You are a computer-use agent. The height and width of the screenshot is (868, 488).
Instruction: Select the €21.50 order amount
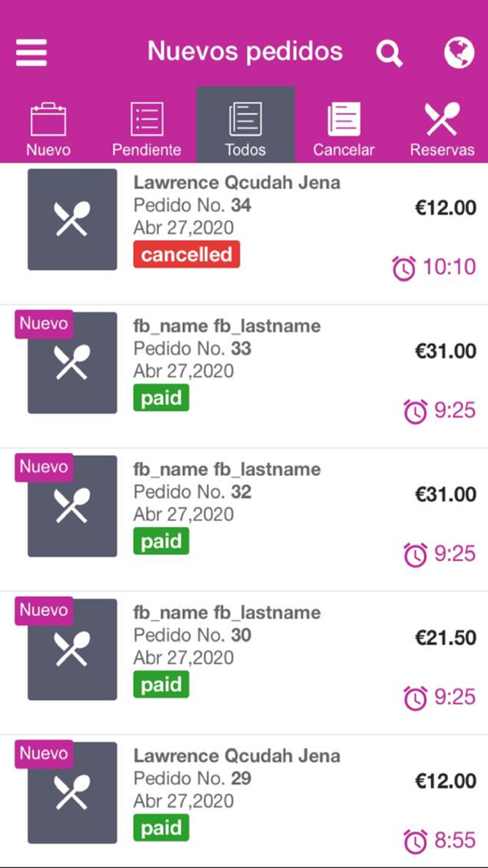445,638
